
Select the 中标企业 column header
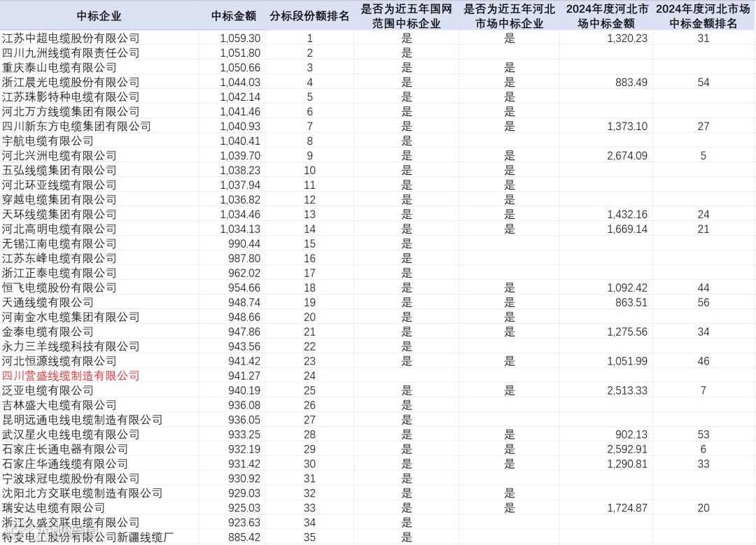[99, 16]
